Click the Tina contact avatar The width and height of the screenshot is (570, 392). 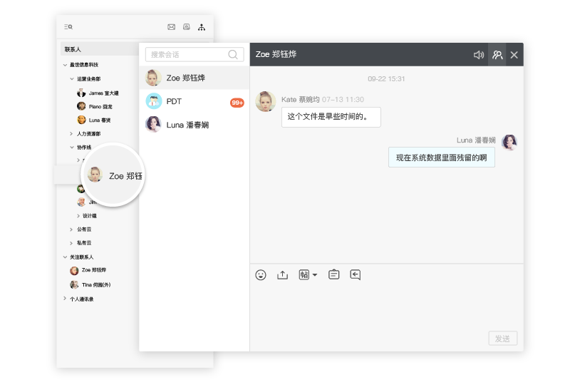(74, 284)
